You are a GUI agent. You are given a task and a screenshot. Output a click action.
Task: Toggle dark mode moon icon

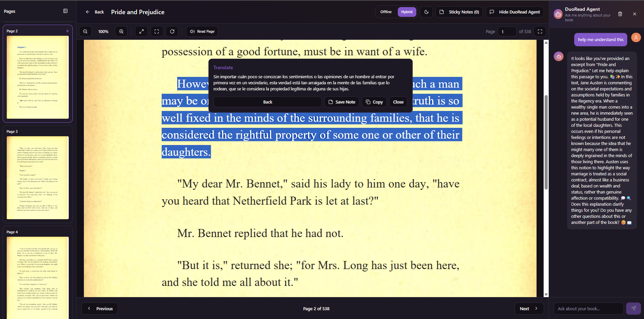(426, 12)
